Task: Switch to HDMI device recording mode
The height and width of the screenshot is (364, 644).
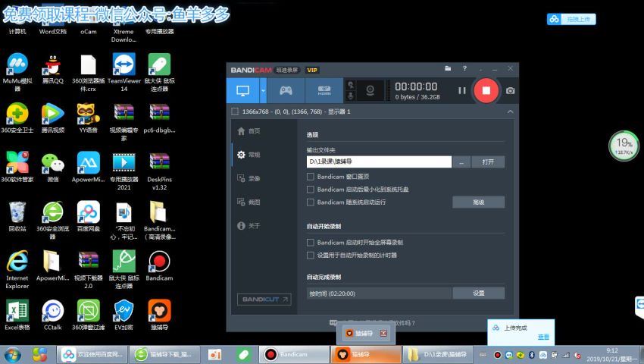Action: 324,90
